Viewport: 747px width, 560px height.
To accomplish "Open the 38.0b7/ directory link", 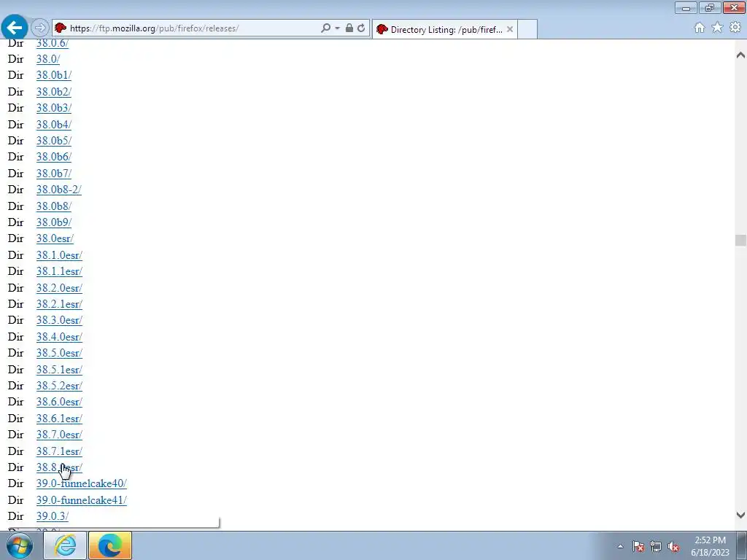I will click(54, 174).
